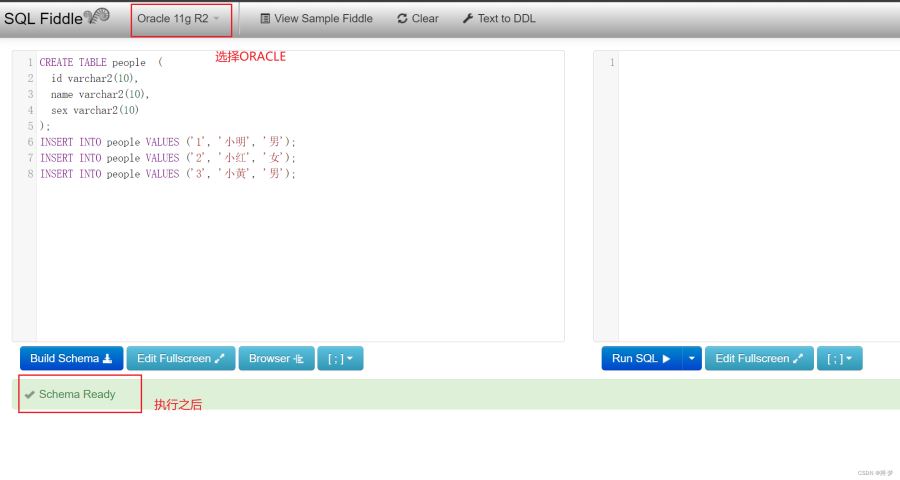Viewport: 900px width, 480px height.
Task: Open View Sample Fiddle
Action: (315, 18)
